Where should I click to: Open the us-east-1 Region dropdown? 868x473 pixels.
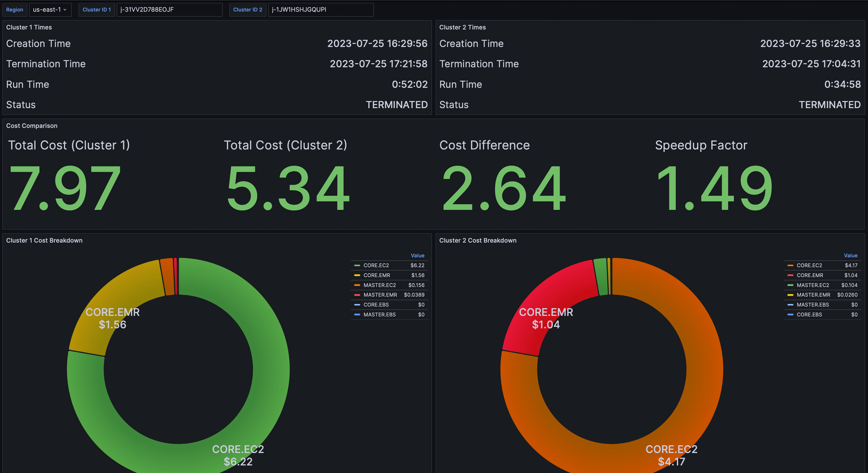pos(50,10)
